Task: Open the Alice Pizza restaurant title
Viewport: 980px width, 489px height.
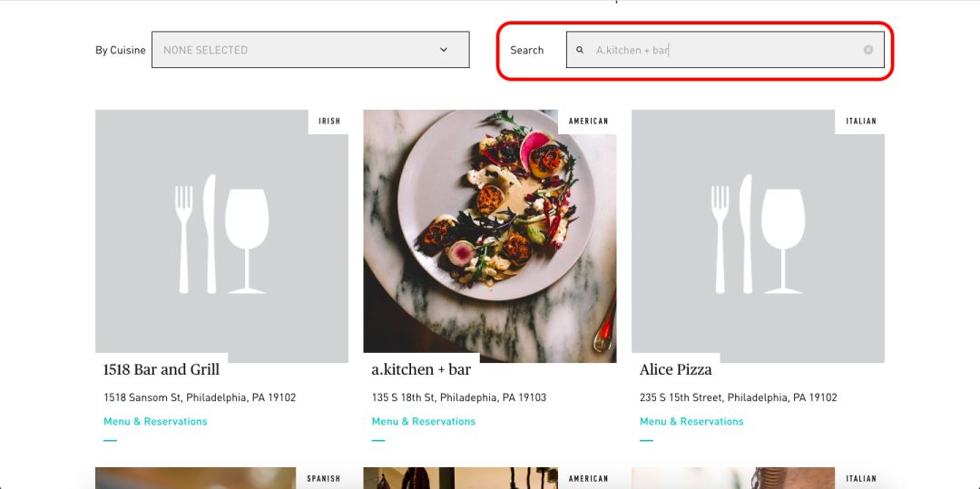Action: point(676,370)
